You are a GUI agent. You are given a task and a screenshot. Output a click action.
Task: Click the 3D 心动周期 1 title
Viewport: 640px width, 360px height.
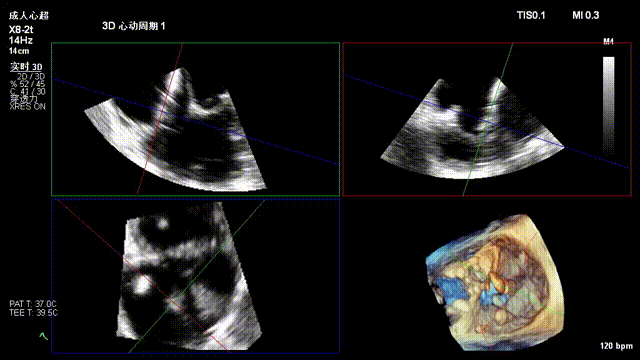[x=133, y=26]
